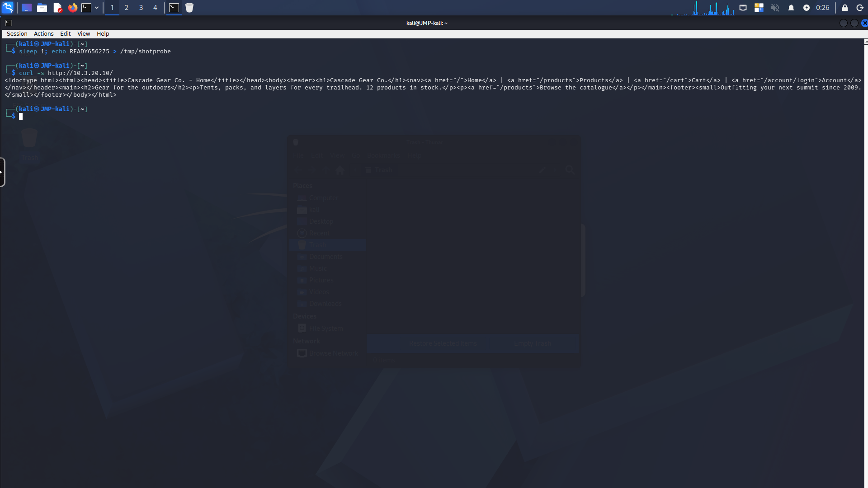Open the power manager lightning icon
This screenshot has height=488, width=868.
(x=807, y=8)
